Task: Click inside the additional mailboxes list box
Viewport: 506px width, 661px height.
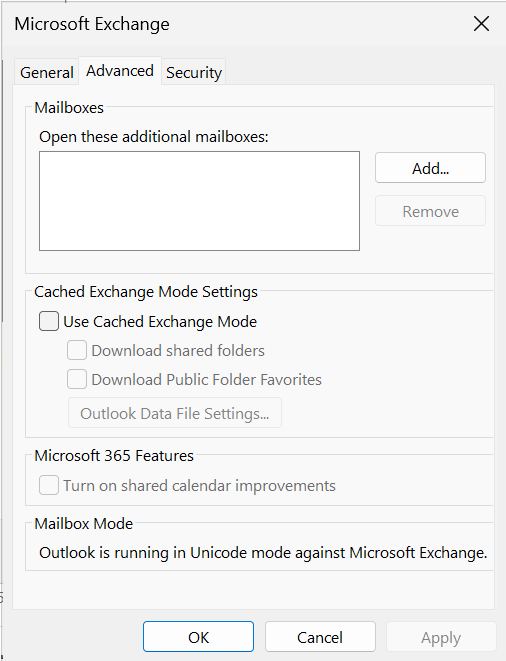Action: point(199,201)
